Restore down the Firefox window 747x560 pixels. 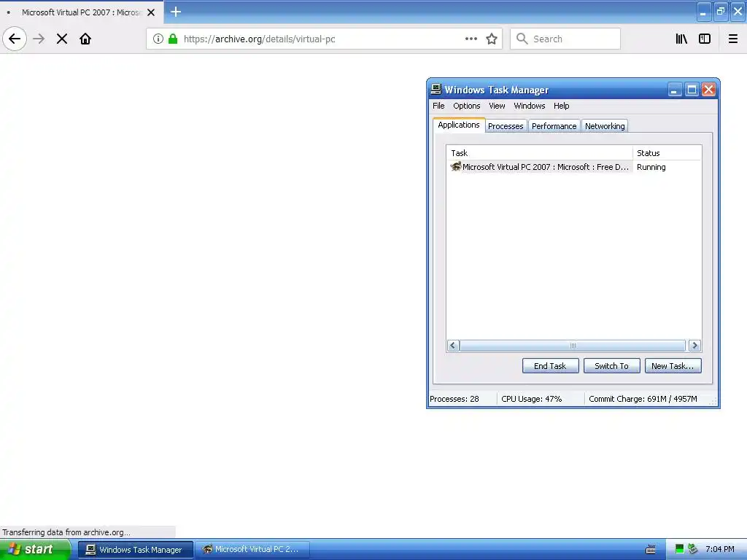pos(720,12)
